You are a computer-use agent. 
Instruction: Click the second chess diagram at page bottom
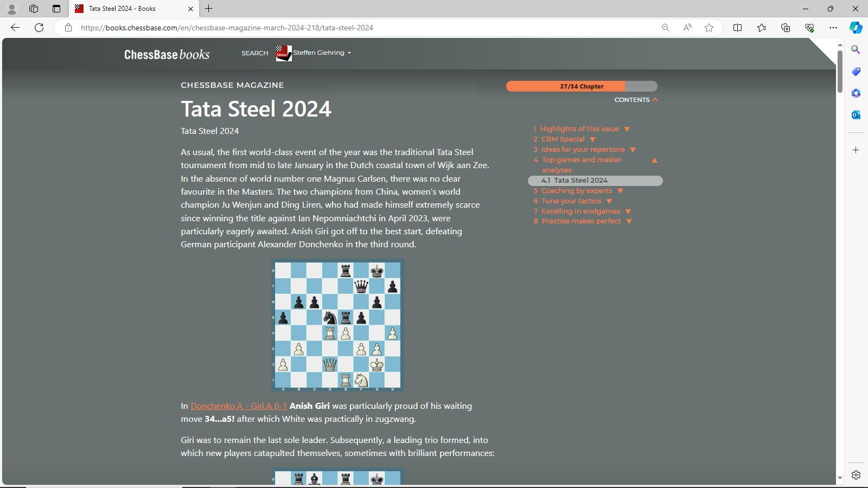pos(337,477)
